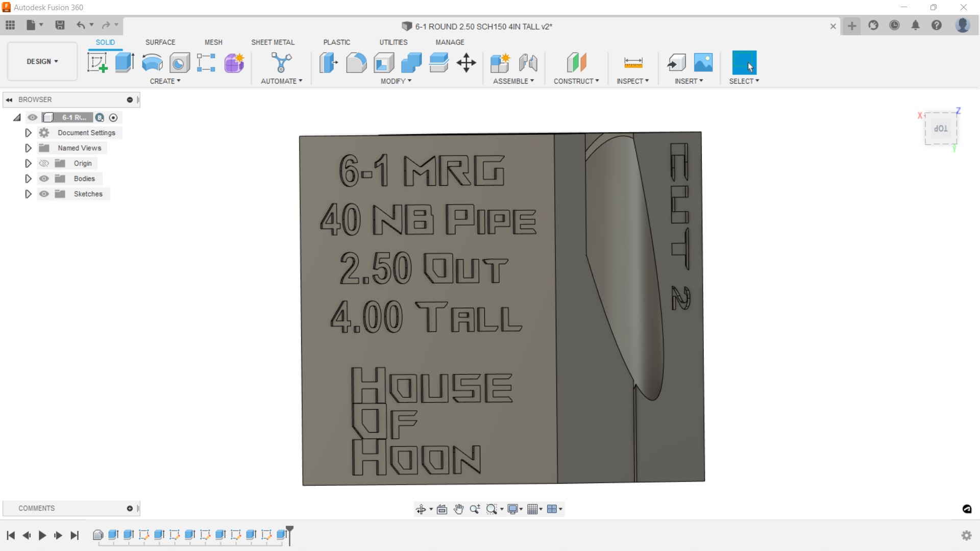Image resolution: width=980 pixels, height=551 pixels.
Task: Click the Measure icon under Inspect
Action: [633, 63]
